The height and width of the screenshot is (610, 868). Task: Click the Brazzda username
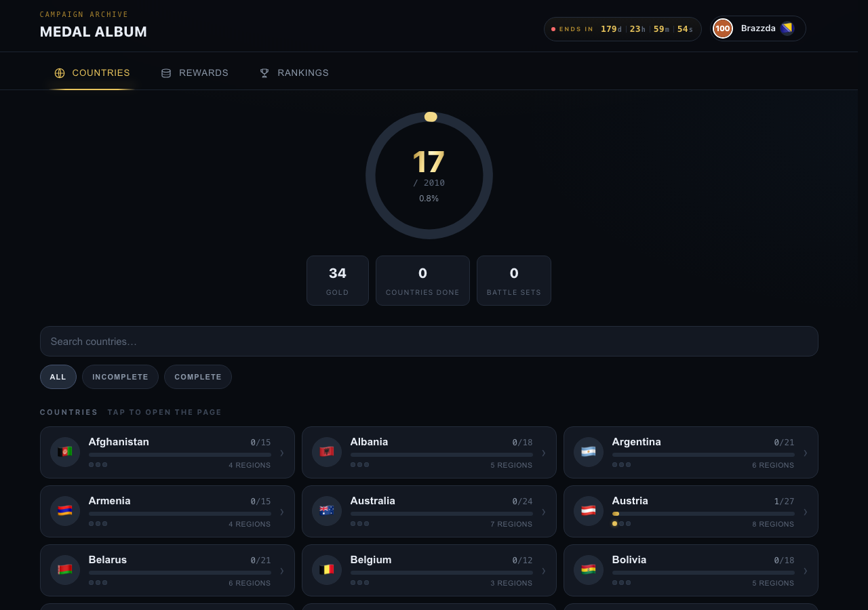[758, 28]
